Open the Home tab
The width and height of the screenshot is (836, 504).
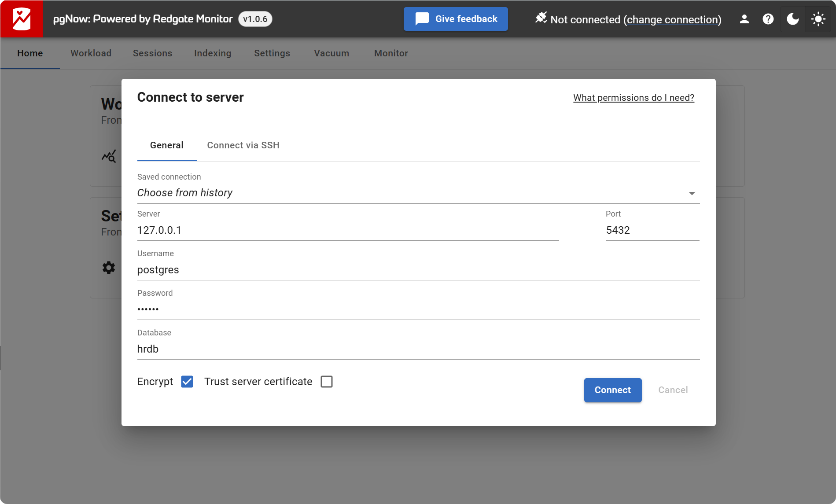tap(30, 53)
